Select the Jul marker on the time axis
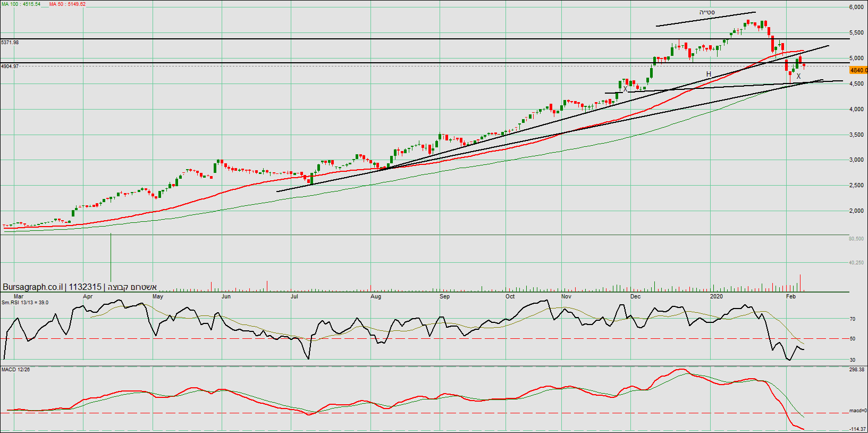 click(x=294, y=296)
